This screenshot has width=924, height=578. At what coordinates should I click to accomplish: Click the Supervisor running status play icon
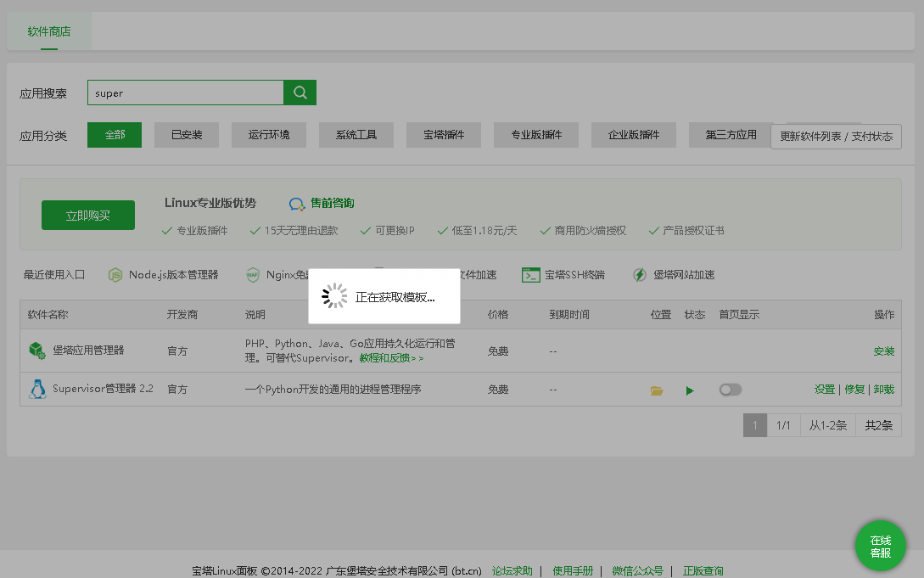(690, 390)
